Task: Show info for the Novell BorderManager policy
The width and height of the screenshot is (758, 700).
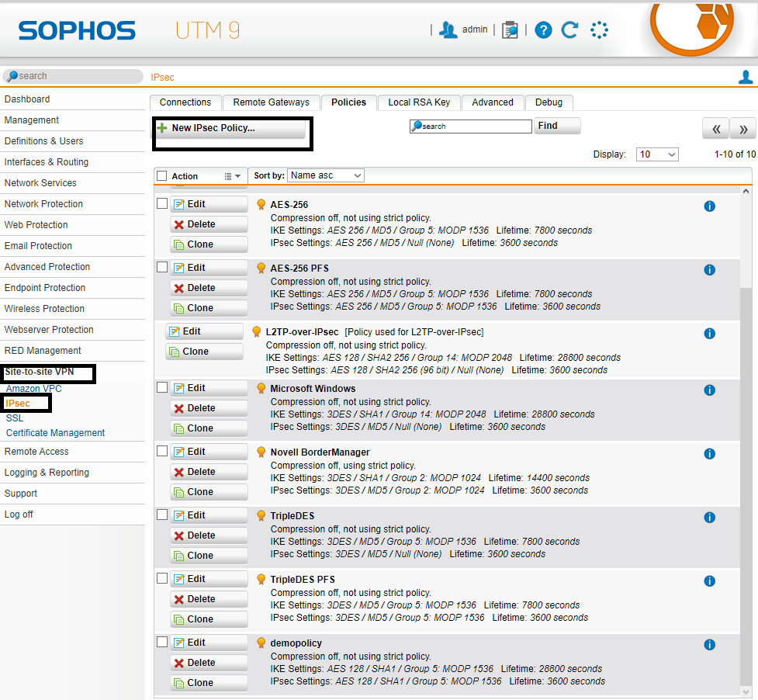Action: click(x=709, y=454)
